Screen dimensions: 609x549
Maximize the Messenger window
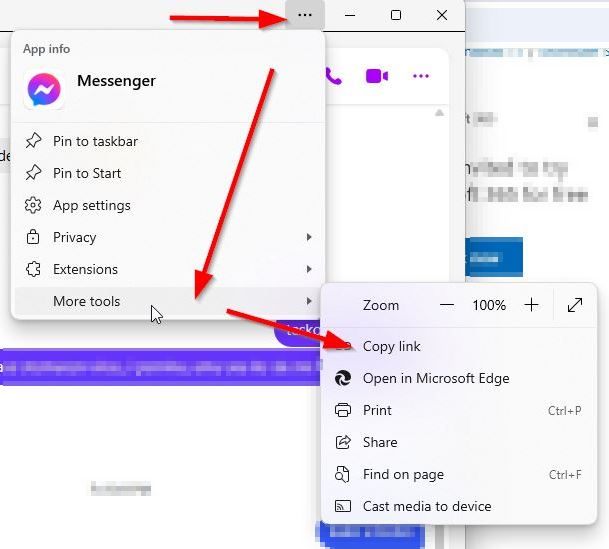(396, 15)
